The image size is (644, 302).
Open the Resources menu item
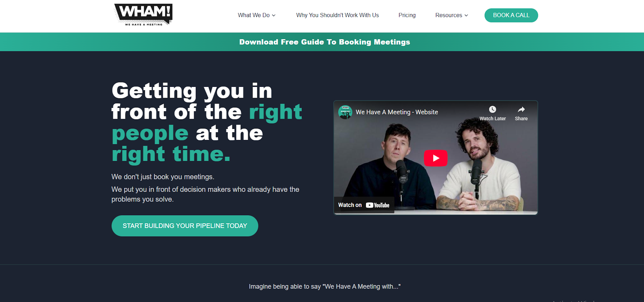pyautogui.click(x=451, y=15)
